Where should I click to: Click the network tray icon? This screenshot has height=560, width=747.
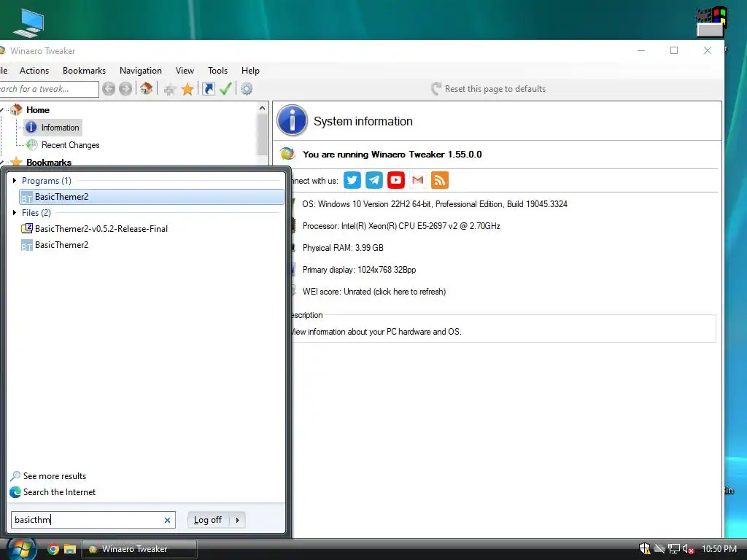pos(673,549)
